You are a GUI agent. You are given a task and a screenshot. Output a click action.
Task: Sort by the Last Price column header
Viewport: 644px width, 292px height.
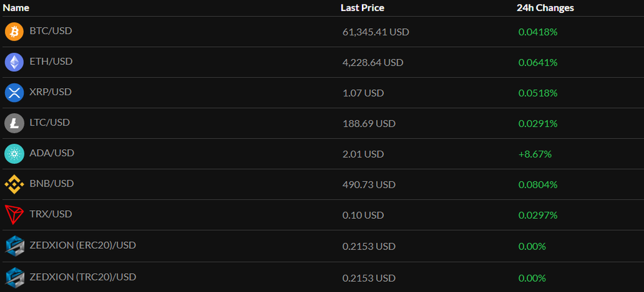click(x=362, y=8)
